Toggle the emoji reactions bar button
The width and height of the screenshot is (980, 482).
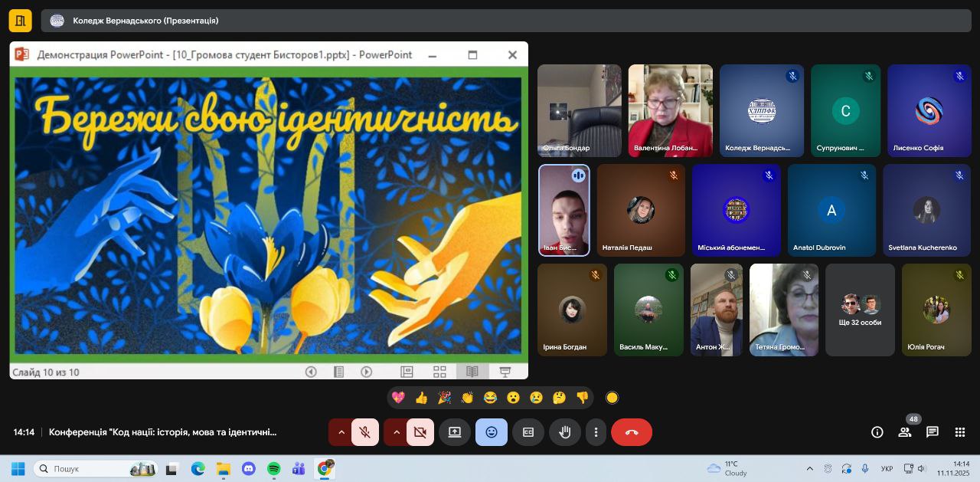[x=491, y=432]
